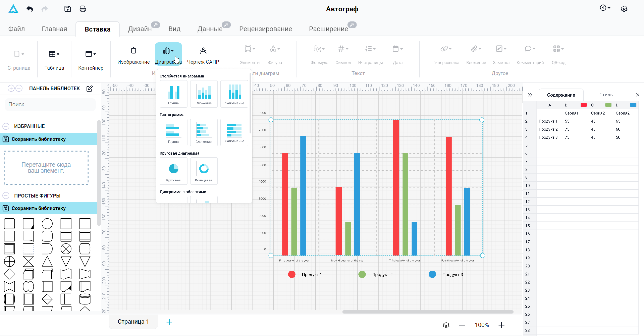644x336 pixels.
Task: Collapse the ИЗБРАННЫЕ library section
Action: pos(6,126)
